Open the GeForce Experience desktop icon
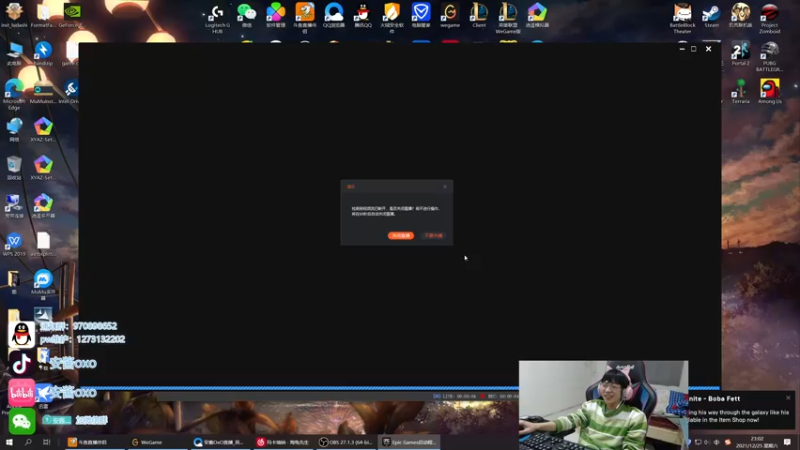The width and height of the screenshot is (800, 450). 72,15
